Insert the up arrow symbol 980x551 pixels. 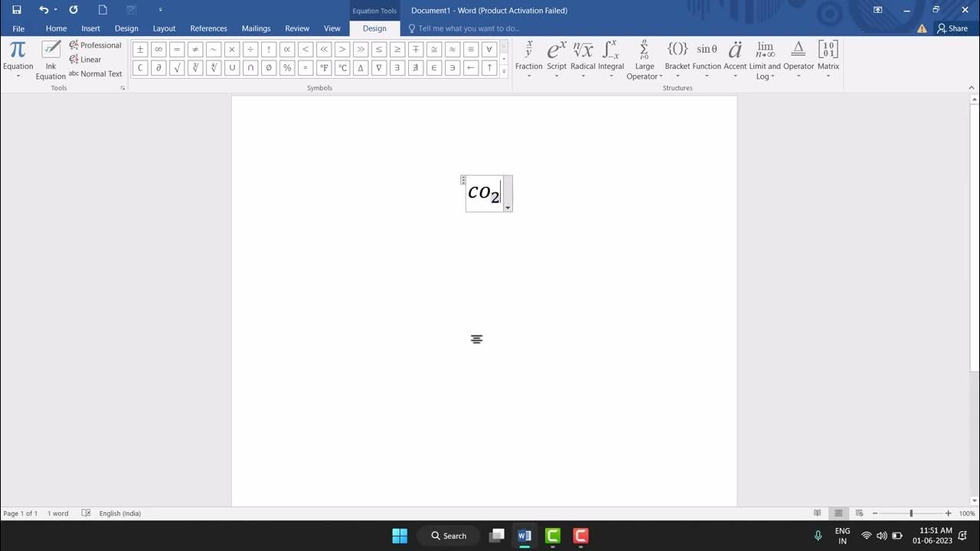coord(489,67)
